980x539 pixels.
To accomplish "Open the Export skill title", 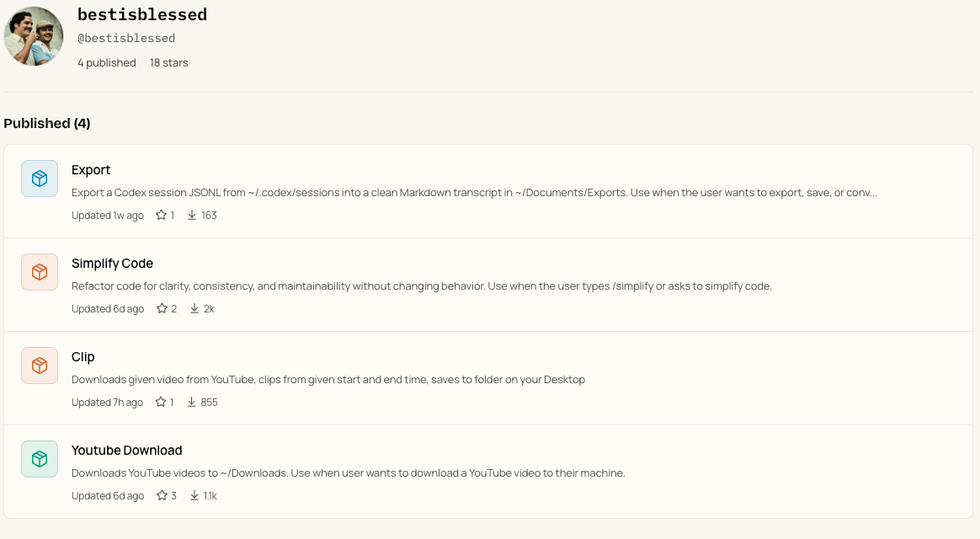I will coord(91,170).
